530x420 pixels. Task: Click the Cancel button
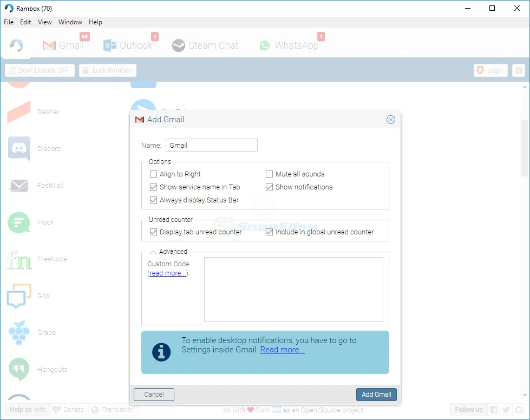[154, 395]
